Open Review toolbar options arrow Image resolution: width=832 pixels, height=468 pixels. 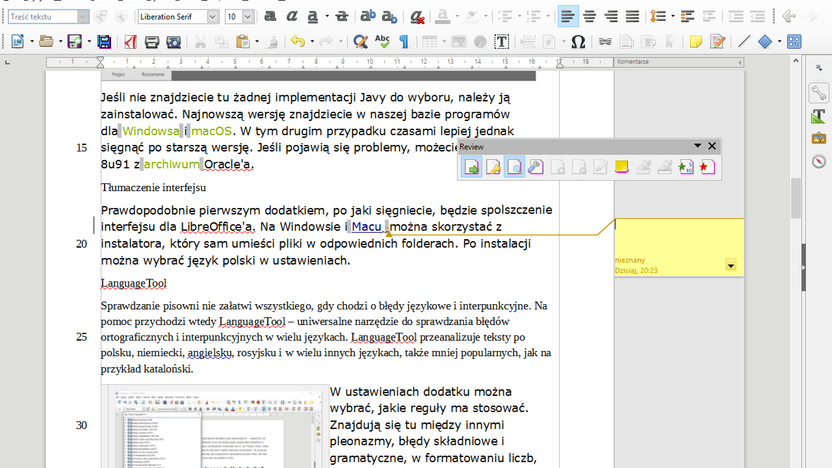click(697, 146)
